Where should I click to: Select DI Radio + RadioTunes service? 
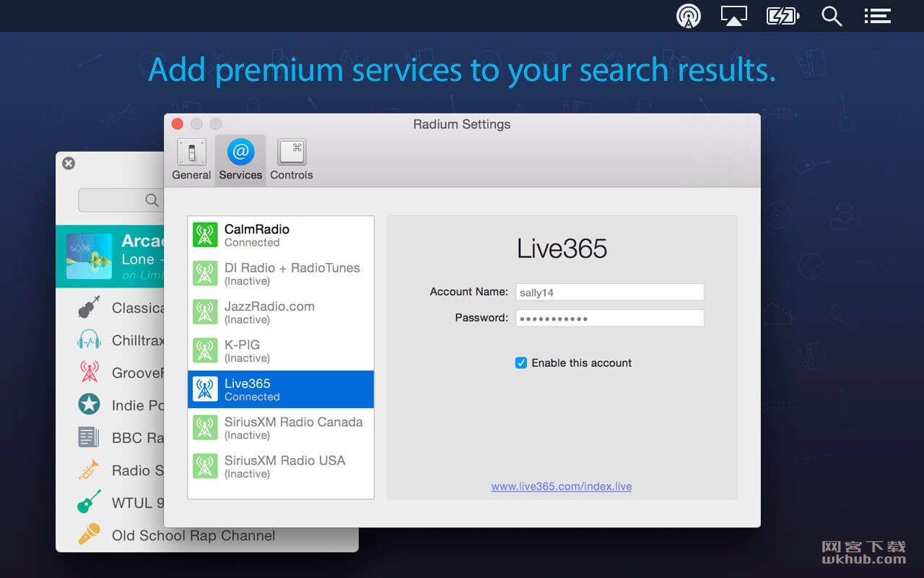coord(281,274)
